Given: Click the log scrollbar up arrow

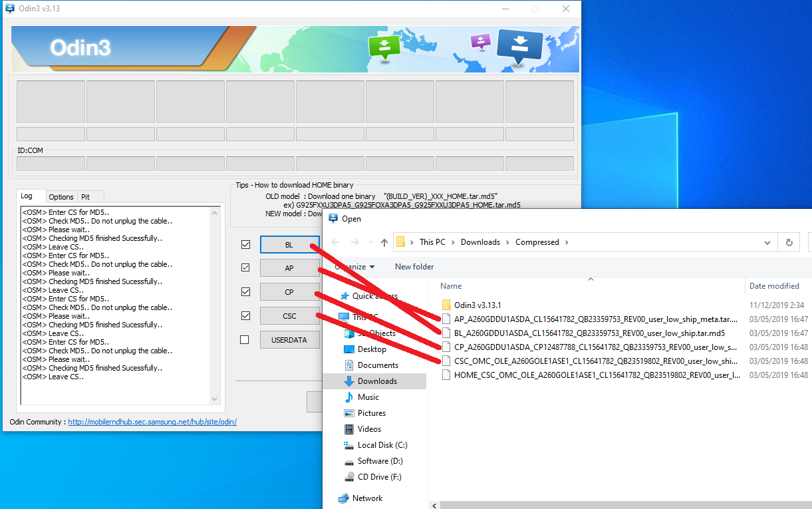Looking at the screenshot, I should click(x=214, y=212).
